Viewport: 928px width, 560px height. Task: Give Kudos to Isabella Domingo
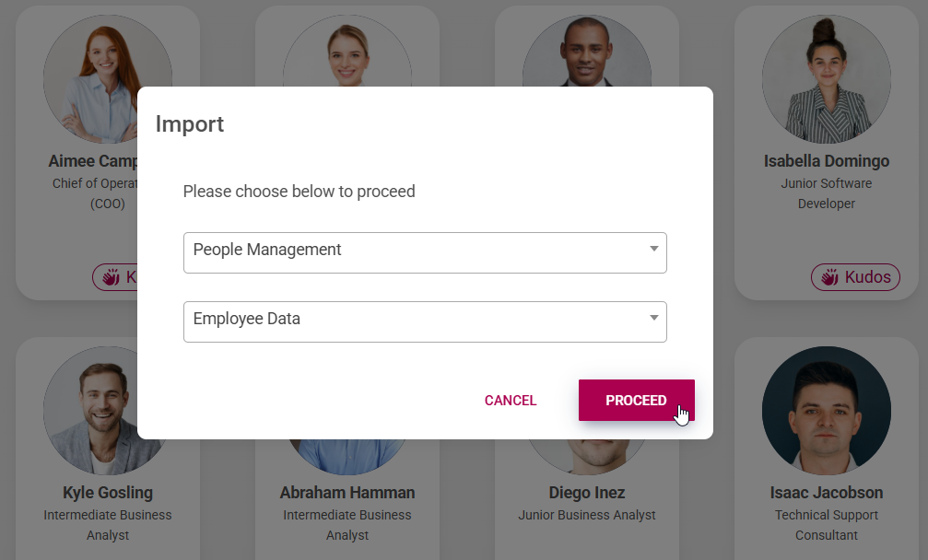pyautogui.click(x=855, y=276)
